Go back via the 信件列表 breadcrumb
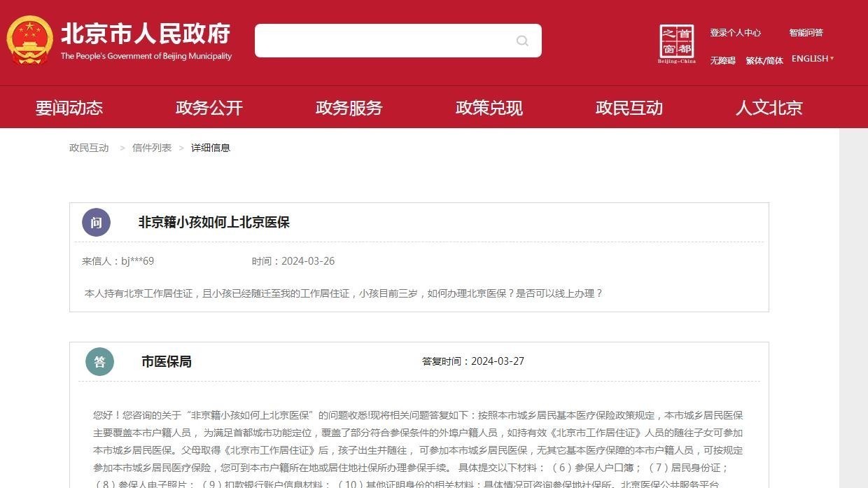This screenshot has width=868, height=488. (150, 147)
